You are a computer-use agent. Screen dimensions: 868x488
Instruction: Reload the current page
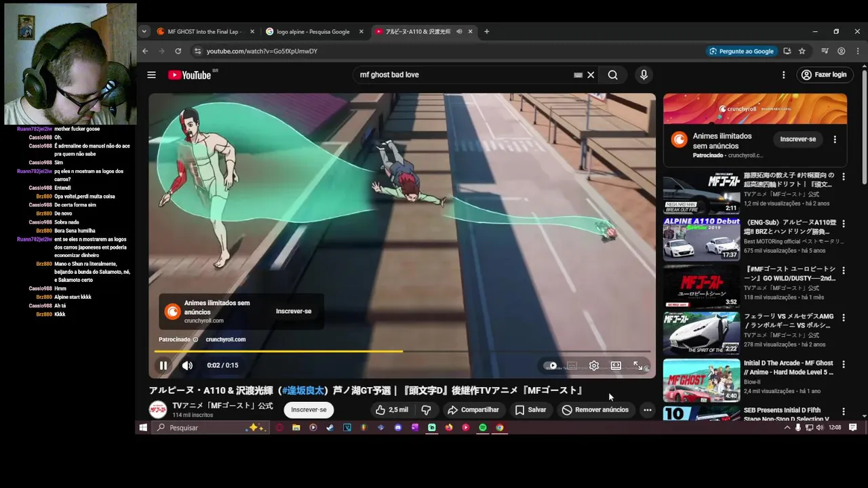[178, 51]
